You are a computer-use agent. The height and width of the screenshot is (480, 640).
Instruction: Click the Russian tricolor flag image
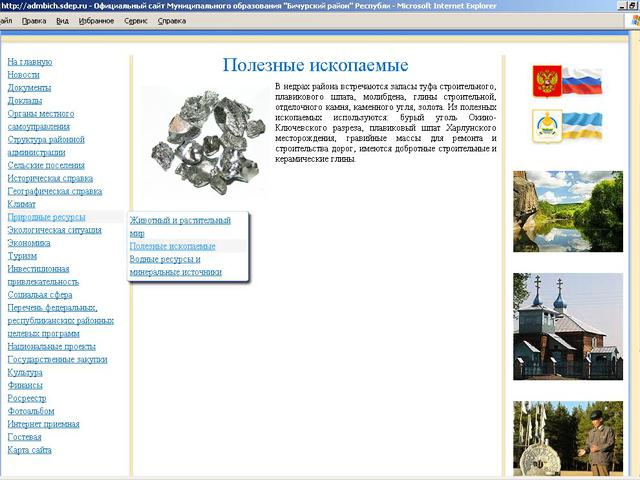pos(582,81)
